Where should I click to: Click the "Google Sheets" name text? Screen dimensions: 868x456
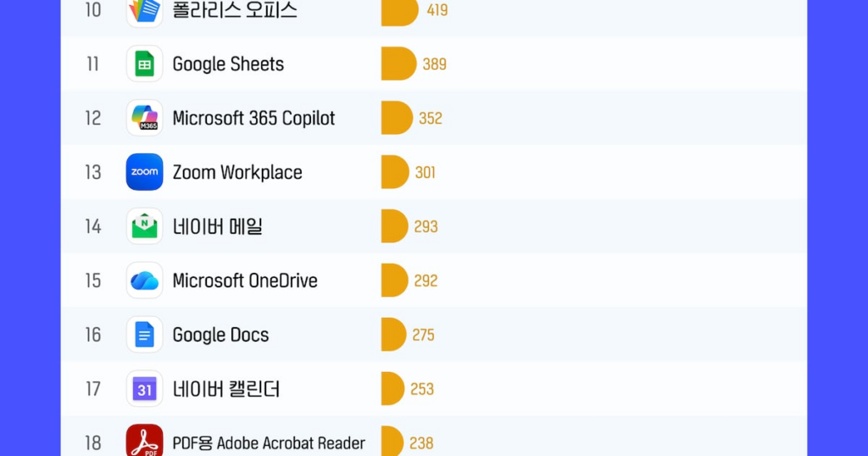(x=228, y=64)
